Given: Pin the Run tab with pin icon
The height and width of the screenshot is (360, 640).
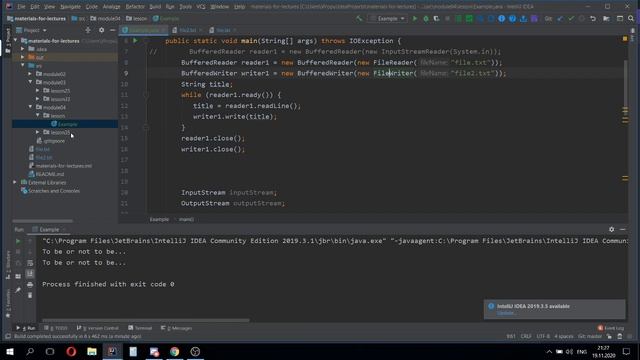Looking at the screenshot, I should click(18, 290).
